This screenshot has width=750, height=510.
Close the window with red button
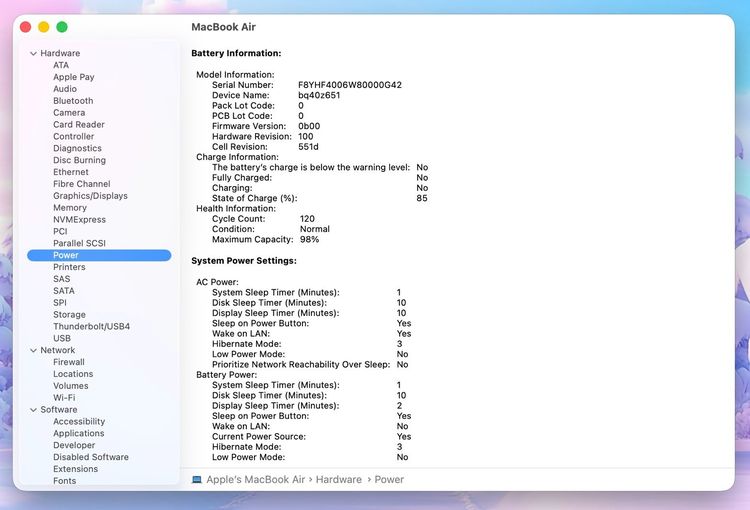coord(25,27)
